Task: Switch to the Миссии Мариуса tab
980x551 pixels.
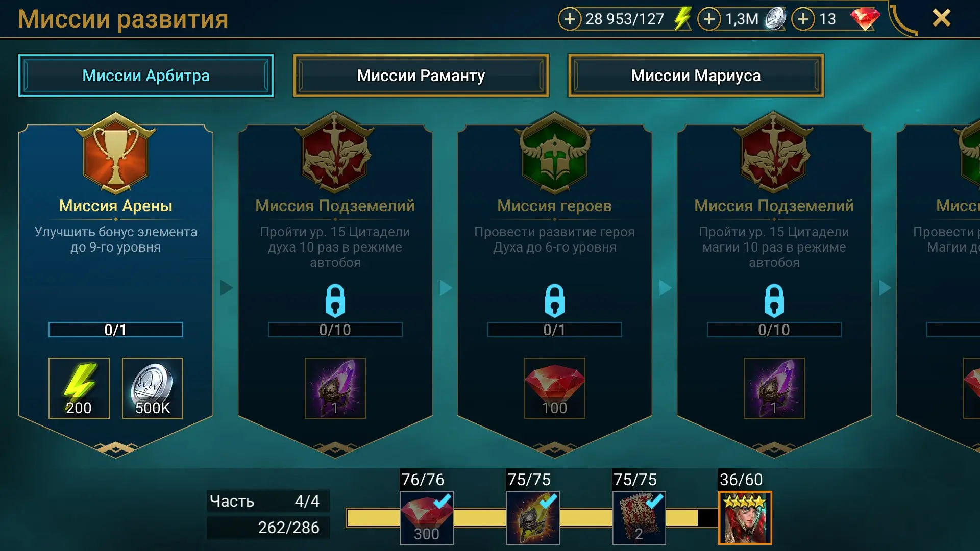Action: (x=696, y=76)
